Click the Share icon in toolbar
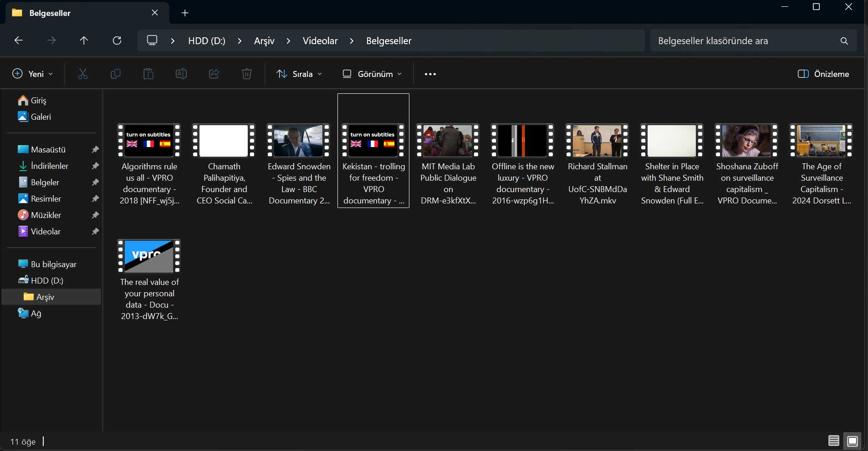 click(214, 74)
